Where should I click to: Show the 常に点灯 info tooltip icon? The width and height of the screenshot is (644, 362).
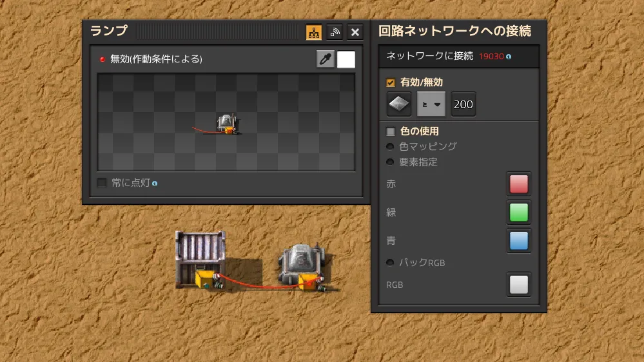(155, 184)
